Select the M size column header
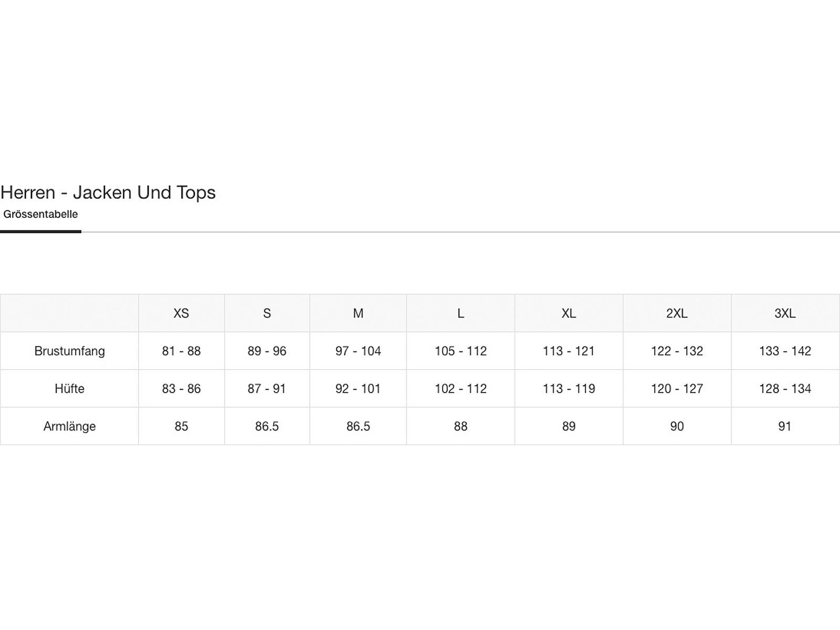This screenshot has height=630, width=840. (x=358, y=313)
